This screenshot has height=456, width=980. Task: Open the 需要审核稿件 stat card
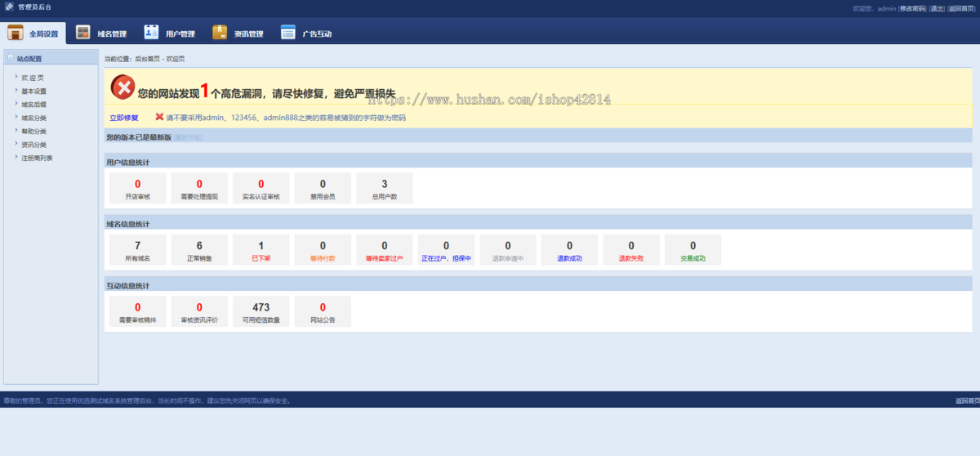click(x=138, y=311)
